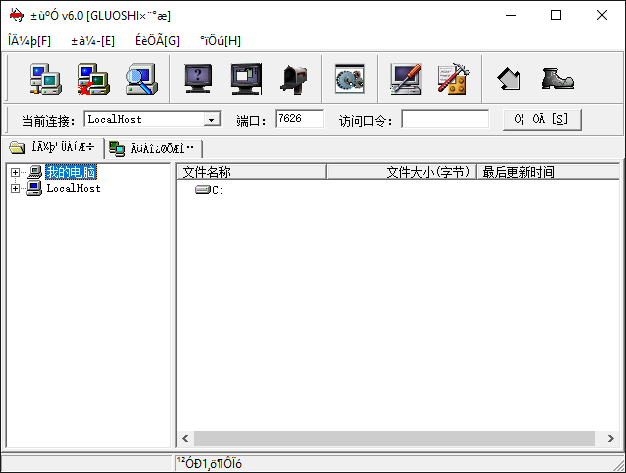The image size is (626, 473).
Task: Expand the LocalHost tree node
Action: [16, 188]
